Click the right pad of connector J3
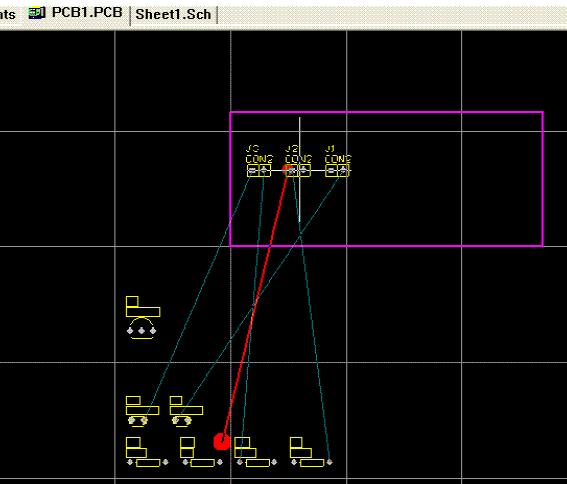567x484 pixels. pos(264,170)
